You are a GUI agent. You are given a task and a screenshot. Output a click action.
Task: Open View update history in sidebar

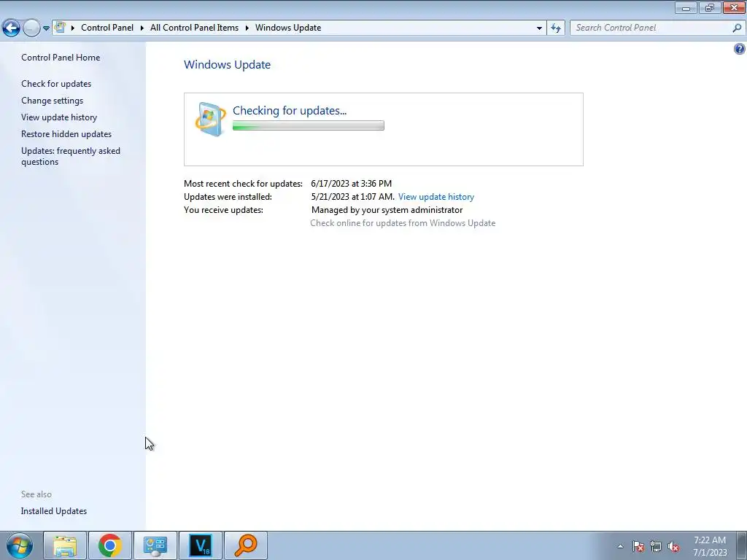click(x=59, y=117)
